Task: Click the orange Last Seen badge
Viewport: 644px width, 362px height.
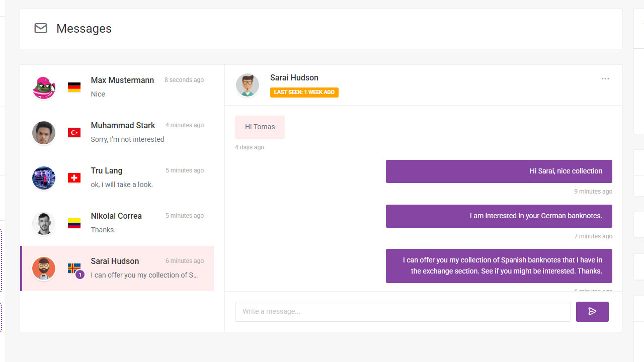Action: 304,93
